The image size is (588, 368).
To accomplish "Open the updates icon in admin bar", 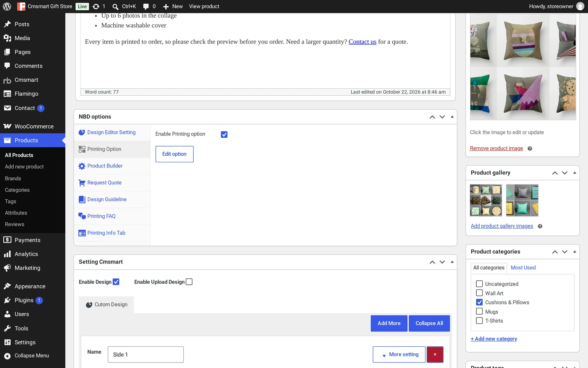I will (96, 6).
